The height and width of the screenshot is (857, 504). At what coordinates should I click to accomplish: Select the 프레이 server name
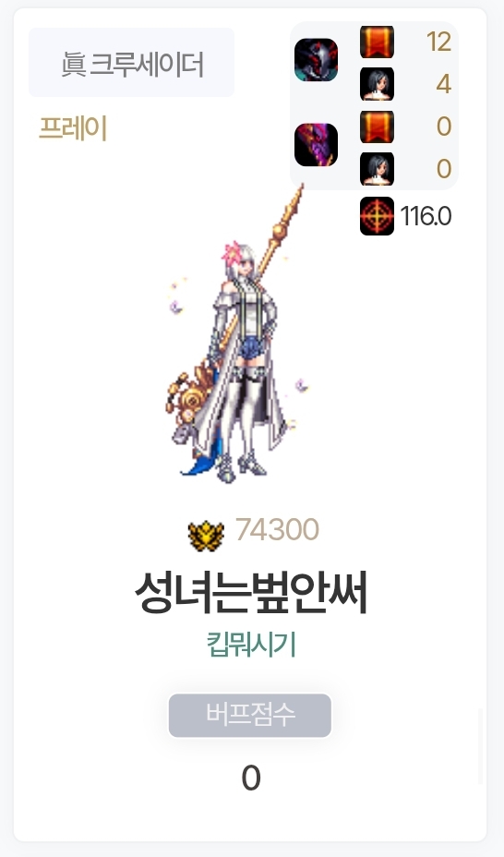tap(73, 128)
